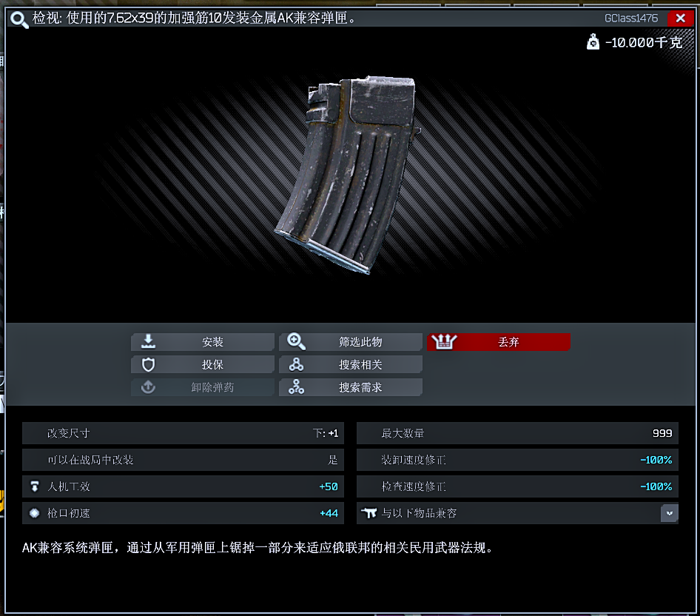Click the eject icon on 卸除弹药
This screenshot has height=616, width=700.
[148, 386]
